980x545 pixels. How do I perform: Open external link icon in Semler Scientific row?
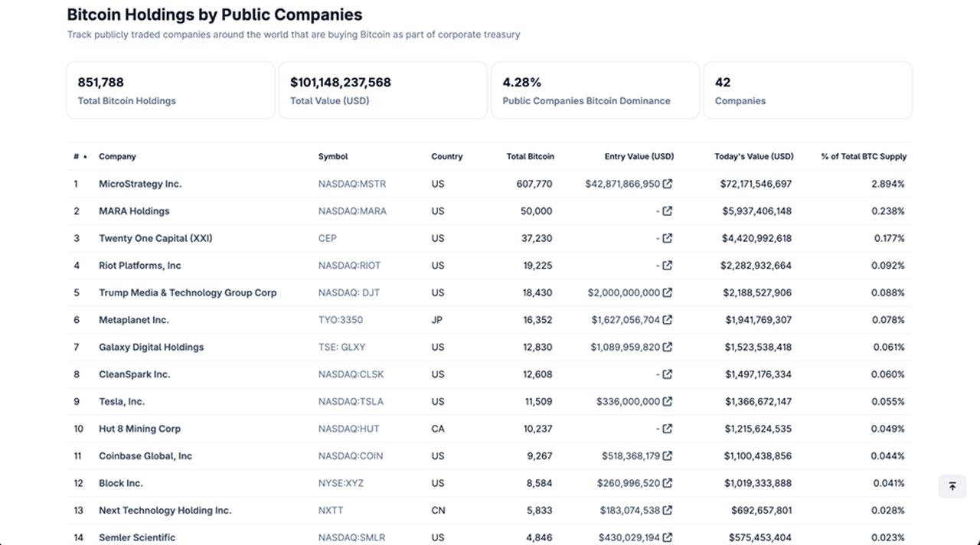pyautogui.click(x=668, y=537)
